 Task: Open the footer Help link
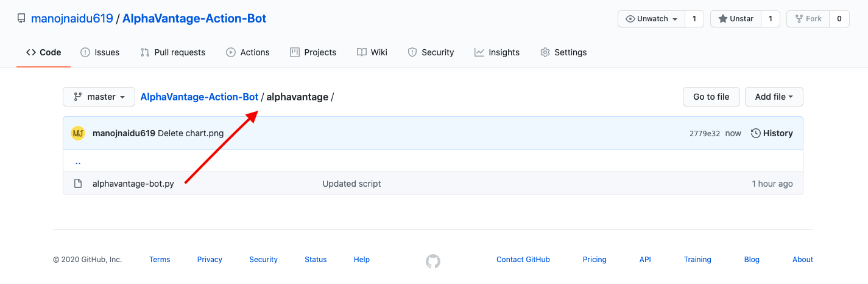click(362, 260)
